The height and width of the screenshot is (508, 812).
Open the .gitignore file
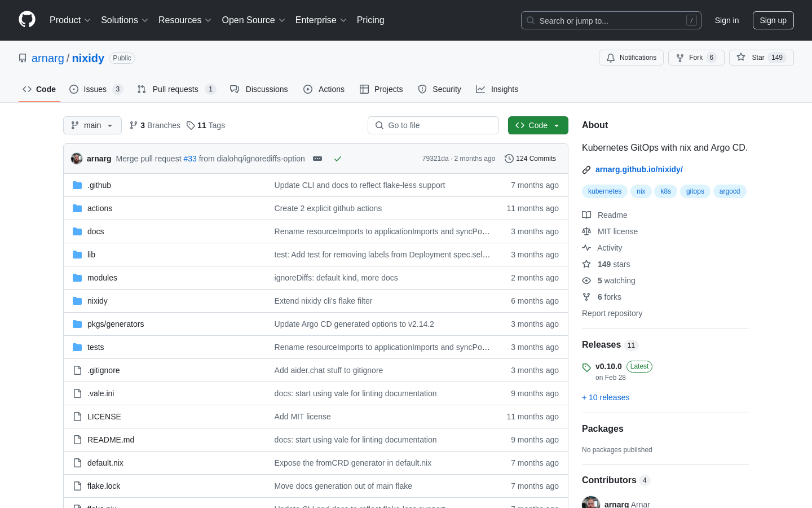coord(104,370)
